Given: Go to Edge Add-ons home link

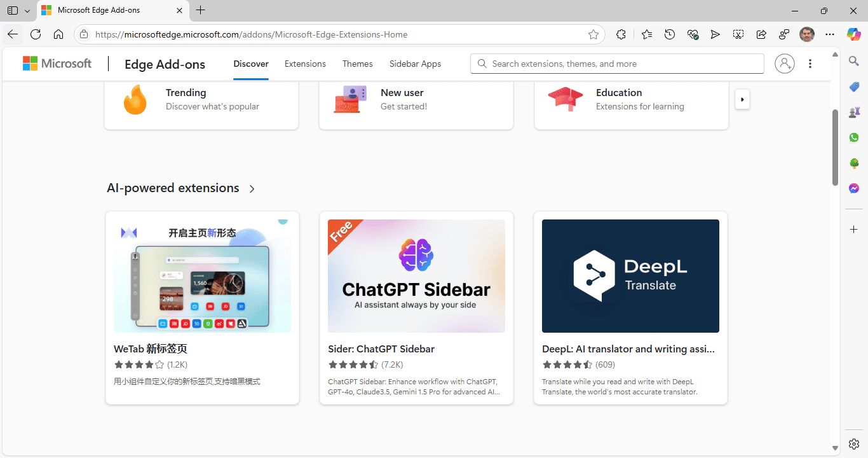Looking at the screenshot, I should [x=165, y=64].
